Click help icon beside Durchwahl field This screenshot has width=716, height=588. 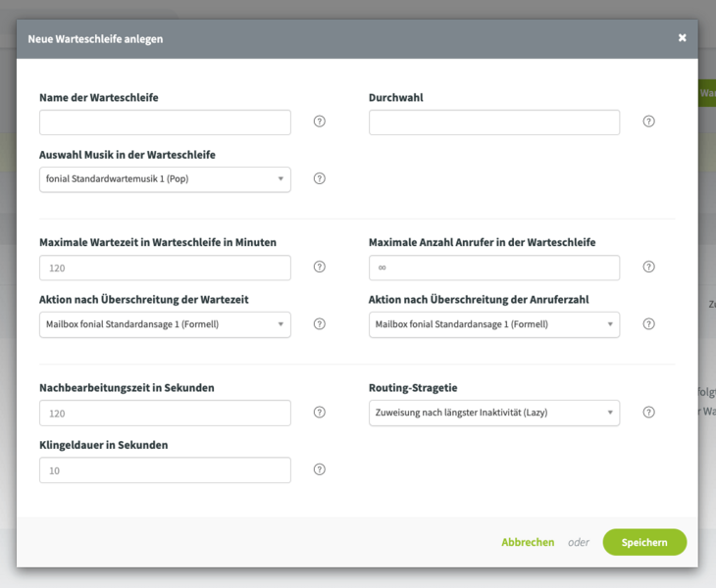coord(648,122)
